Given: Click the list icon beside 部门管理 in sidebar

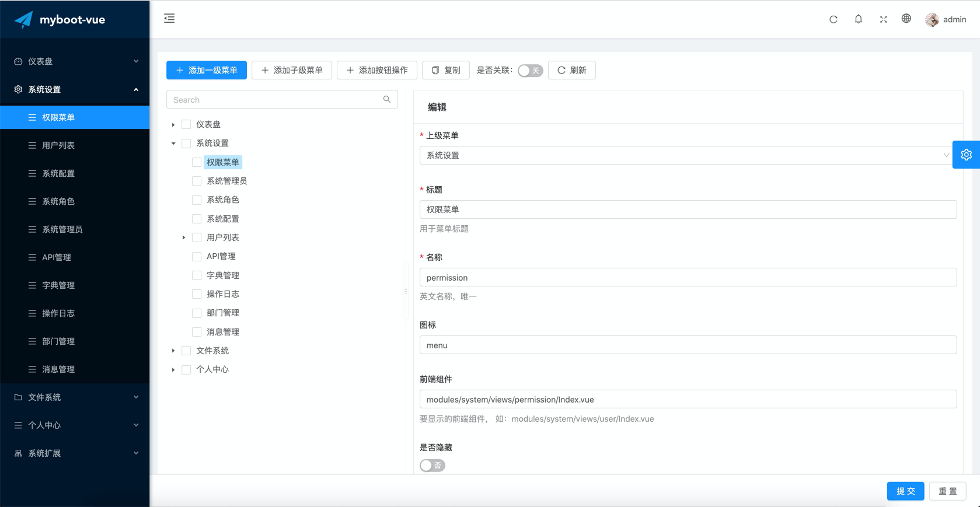Looking at the screenshot, I should 32,341.
